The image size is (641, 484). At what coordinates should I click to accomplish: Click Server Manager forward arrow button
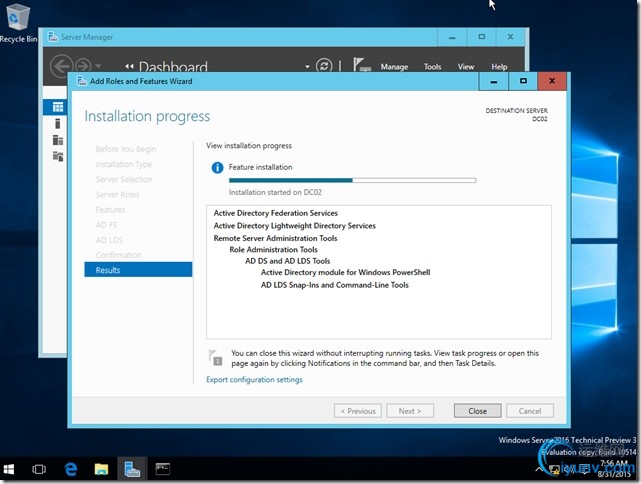83,65
